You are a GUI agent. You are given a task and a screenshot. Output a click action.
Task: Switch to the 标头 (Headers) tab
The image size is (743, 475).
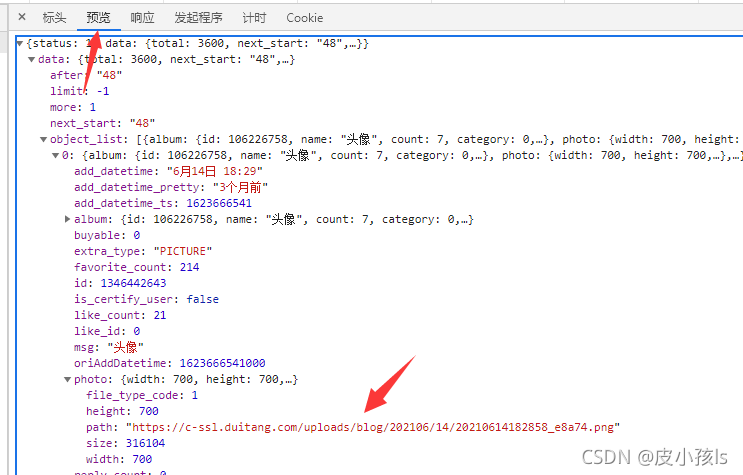point(54,18)
